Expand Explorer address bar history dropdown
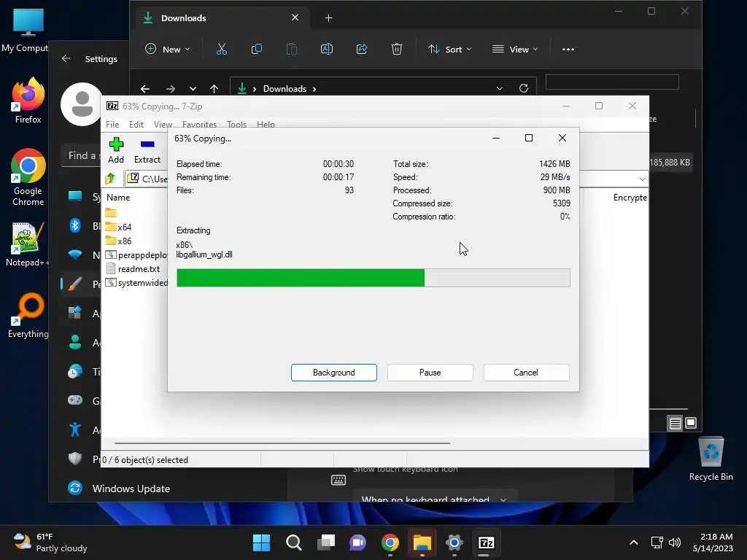The image size is (747, 560). (x=499, y=88)
